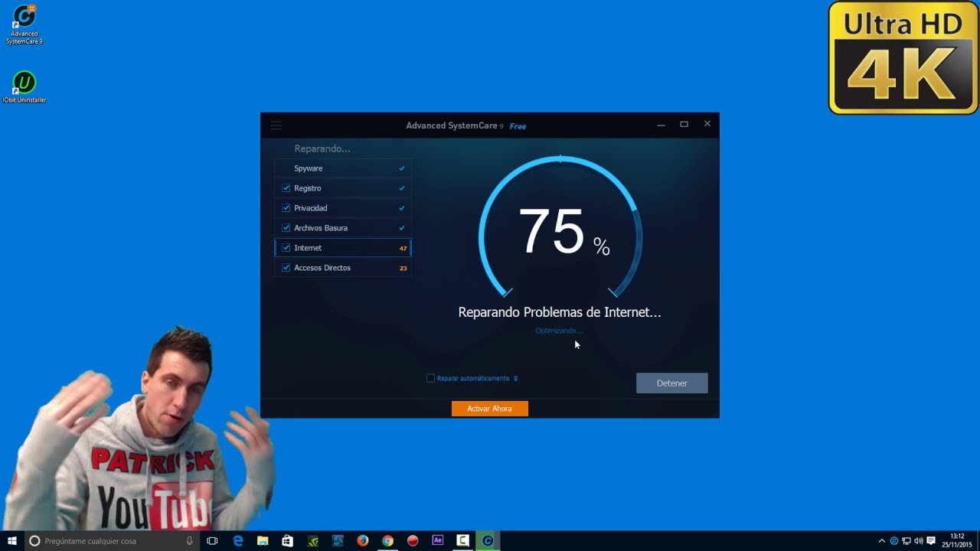Click the Cortana circle icon
980x551 pixels.
(x=34, y=541)
